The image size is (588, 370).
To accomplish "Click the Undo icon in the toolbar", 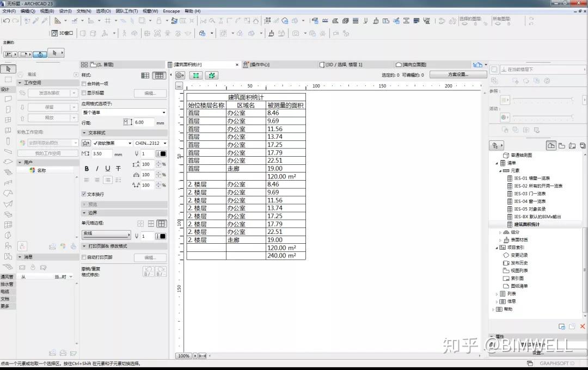I will (x=7, y=21).
